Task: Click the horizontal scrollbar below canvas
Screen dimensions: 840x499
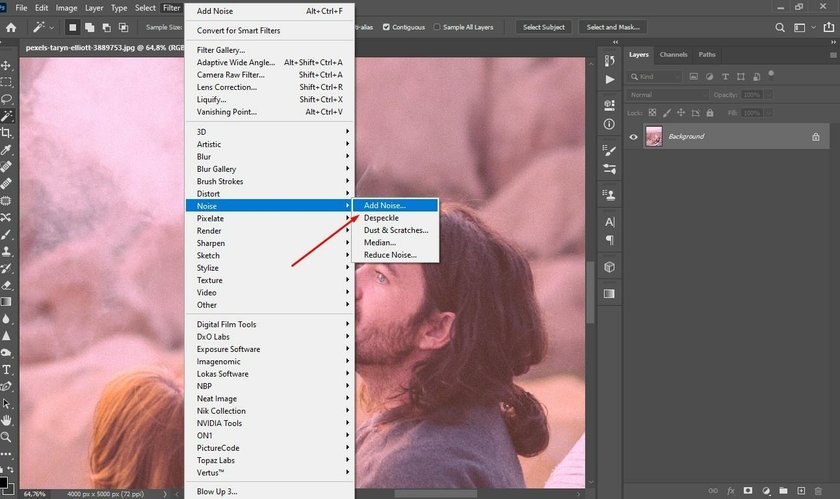Action: coord(436,494)
